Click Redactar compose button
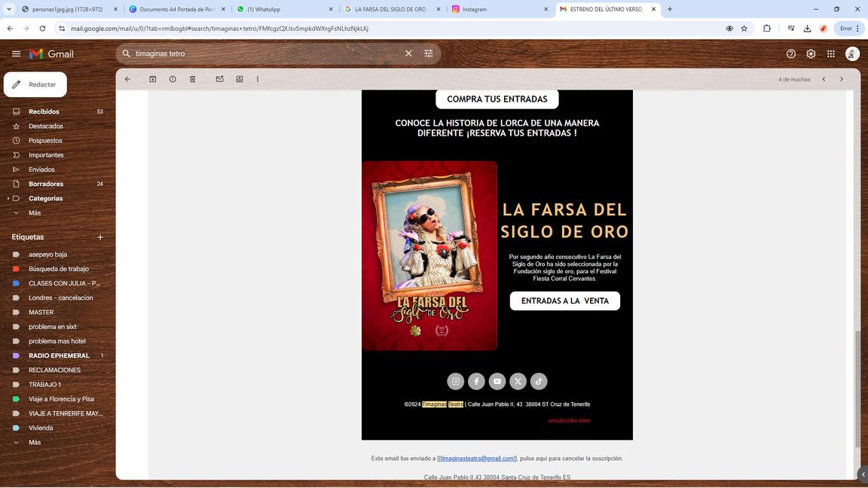This screenshot has width=868, height=488. point(35,84)
